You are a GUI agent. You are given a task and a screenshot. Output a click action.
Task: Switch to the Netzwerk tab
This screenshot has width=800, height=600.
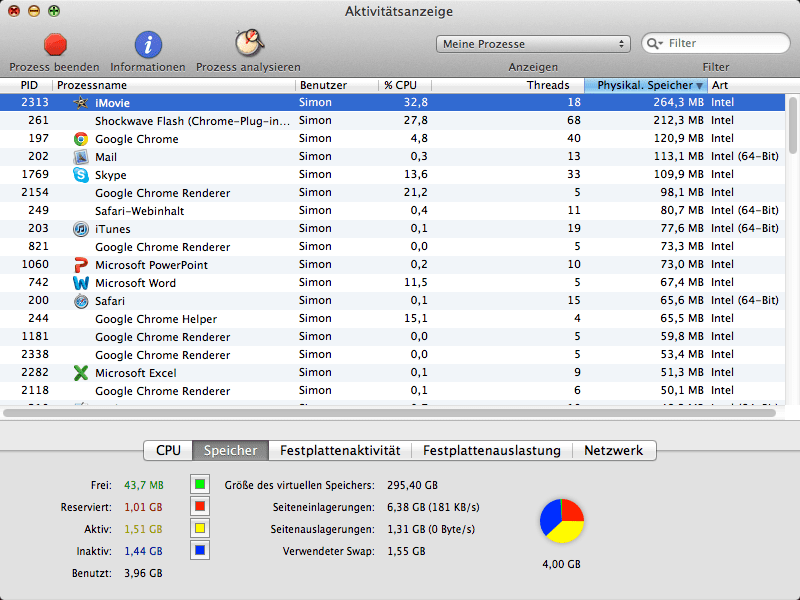pyautogui.click(x=614, y=451)
